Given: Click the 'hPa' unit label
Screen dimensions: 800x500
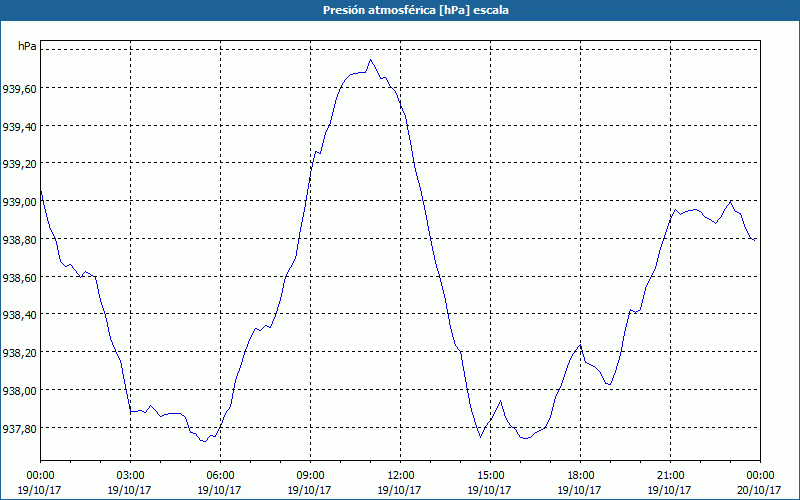Looking at the screenshot, I should 27,46.
